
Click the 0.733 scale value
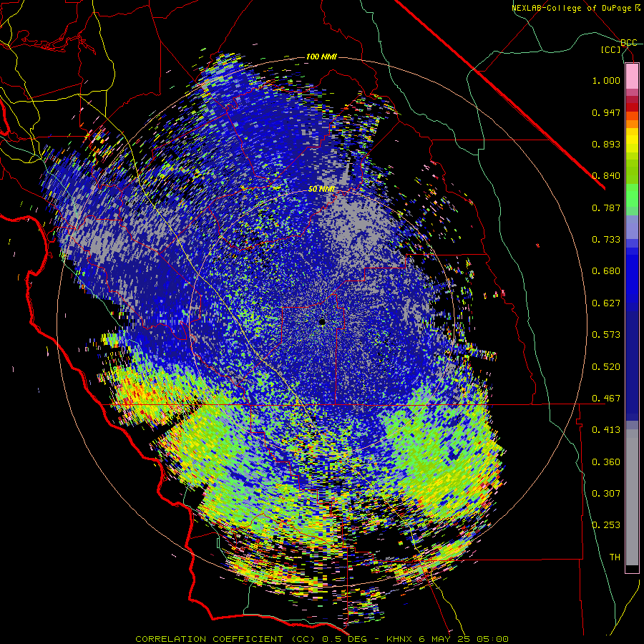tap(606, 240)
